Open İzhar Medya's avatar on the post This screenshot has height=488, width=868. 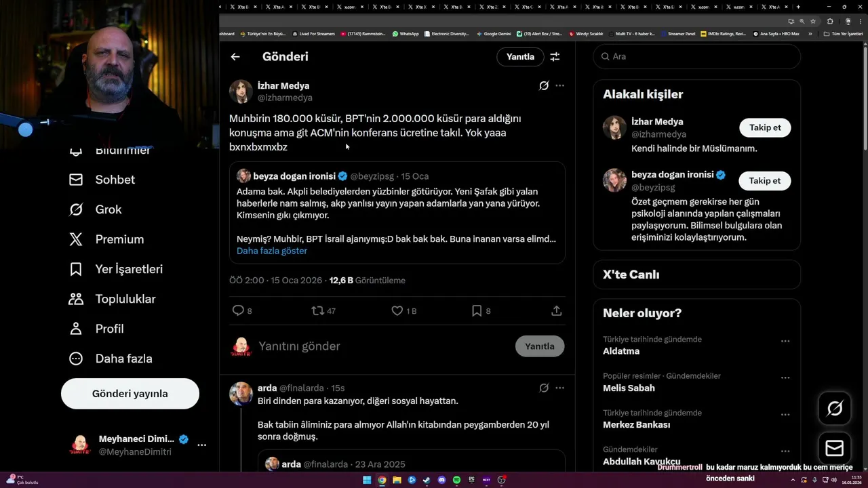241,91
